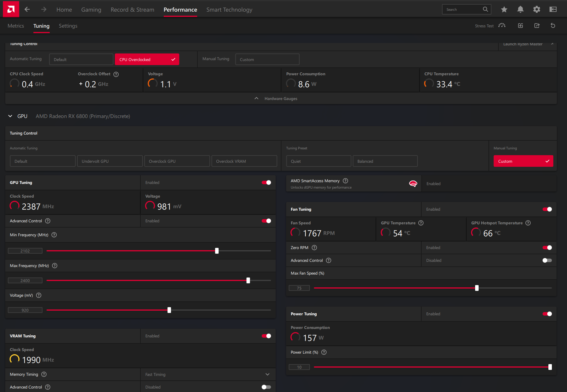The image size is (567, 392).
Task: Collapse the GPU section chevron
Action: (10, 116)
